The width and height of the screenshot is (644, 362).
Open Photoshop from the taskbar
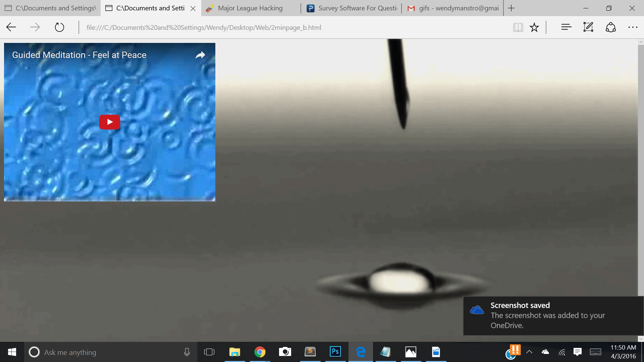coord(335,352)
